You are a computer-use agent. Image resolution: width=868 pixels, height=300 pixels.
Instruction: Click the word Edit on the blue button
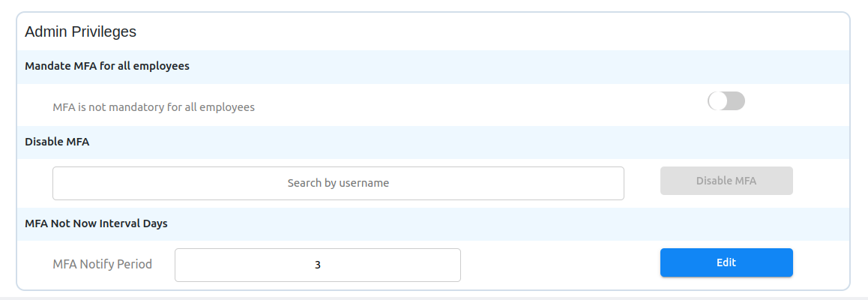[x=726, y=262]
